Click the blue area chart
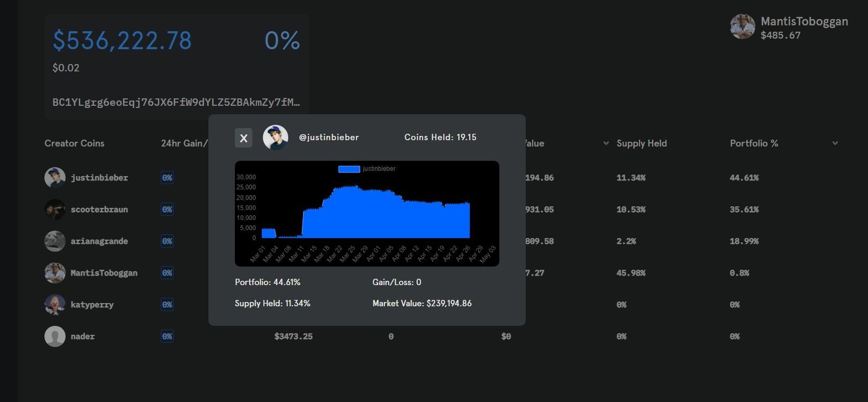This screenshot has height=402, width=868. (x=366, y=212)
